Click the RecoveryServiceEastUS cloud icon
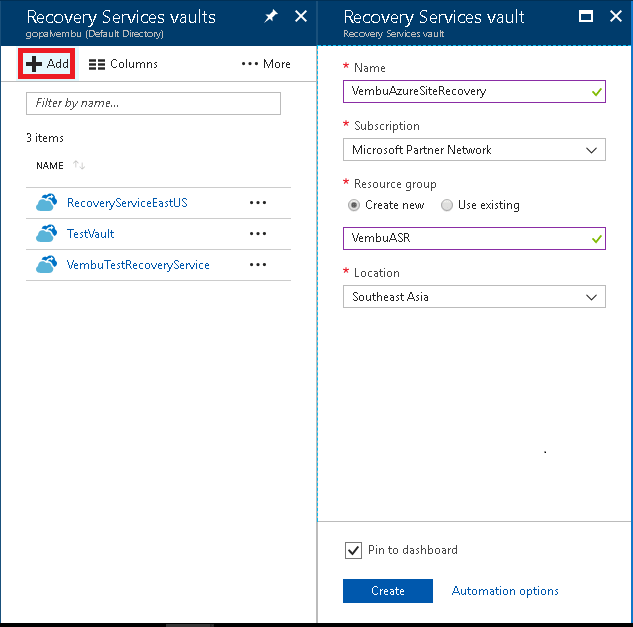Viewport: 633px width, 627px height. click(46, 203)
